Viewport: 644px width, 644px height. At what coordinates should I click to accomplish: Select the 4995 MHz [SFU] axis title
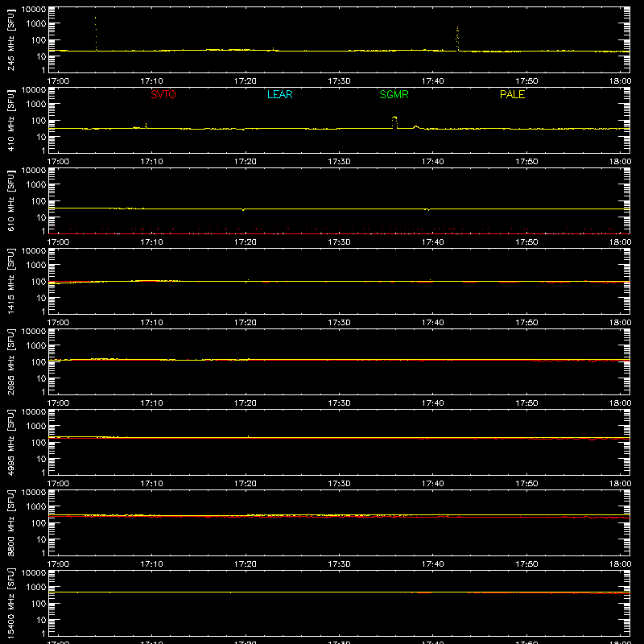[x=11, y=442]
